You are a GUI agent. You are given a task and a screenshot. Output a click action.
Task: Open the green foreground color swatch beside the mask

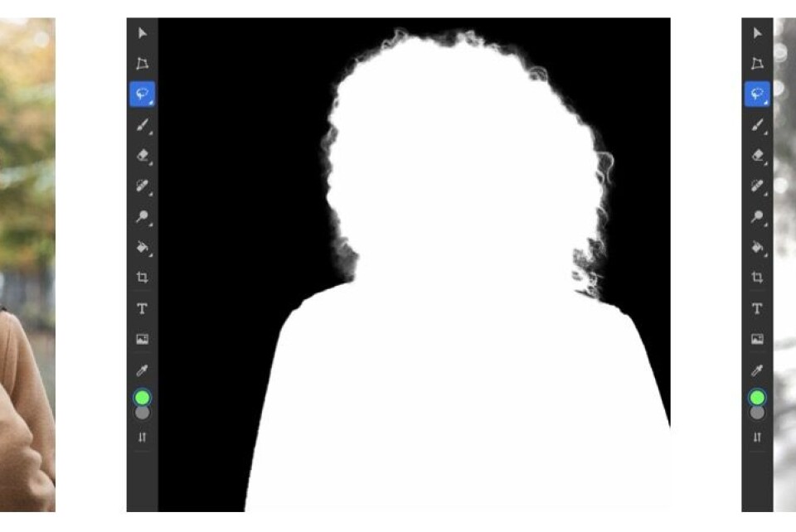click(142, 398)
